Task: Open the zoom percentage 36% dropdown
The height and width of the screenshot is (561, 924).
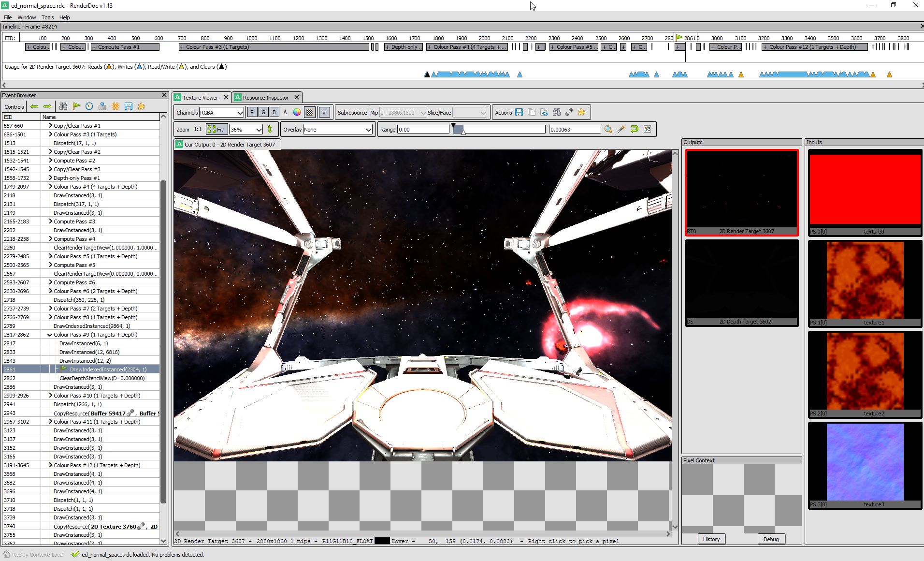Action: click(x=246, y=129)
